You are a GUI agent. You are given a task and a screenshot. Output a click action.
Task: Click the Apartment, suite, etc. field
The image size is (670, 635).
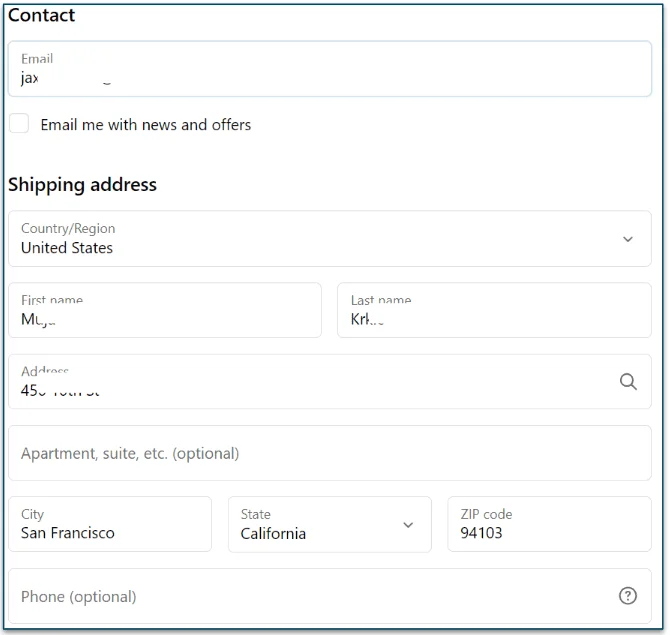330,453
